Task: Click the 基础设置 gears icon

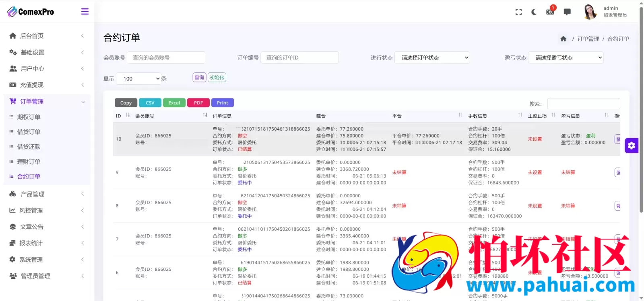Action: click(x=13, y=52)
